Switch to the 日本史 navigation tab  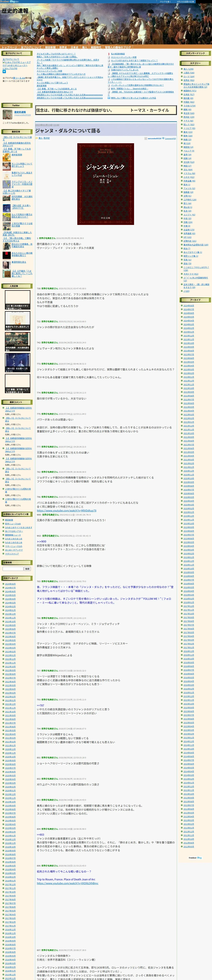pos(75,48)
